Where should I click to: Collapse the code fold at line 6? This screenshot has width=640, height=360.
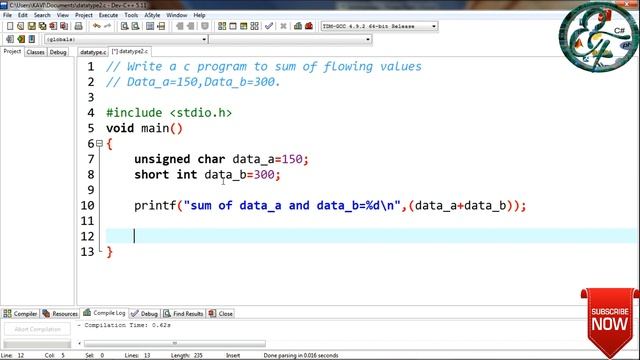point(99,144)
